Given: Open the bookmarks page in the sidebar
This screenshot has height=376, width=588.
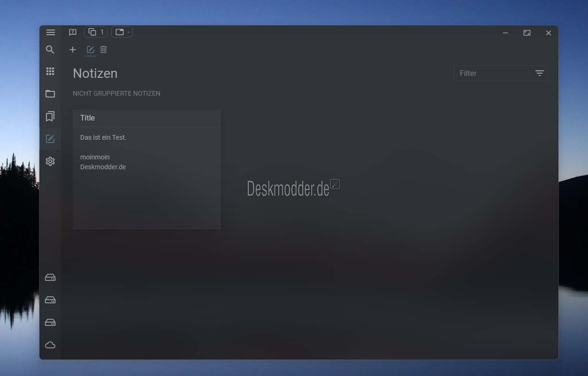Looking at the screenshot, I should pos(50,116).
